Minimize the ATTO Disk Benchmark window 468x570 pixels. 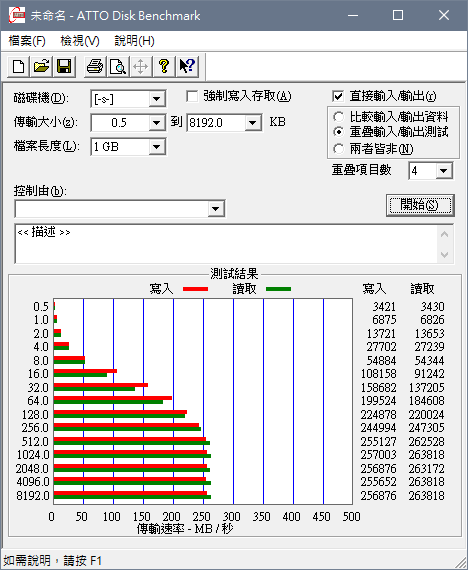tap(353, 15)
